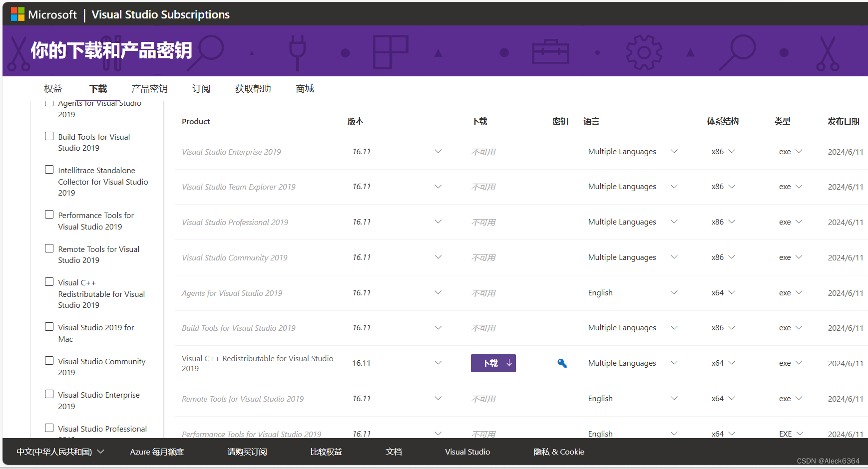Tick Performance Tools for Visual Studio 2019 filter
Viewport: 868px width, 469px height.
49,215
